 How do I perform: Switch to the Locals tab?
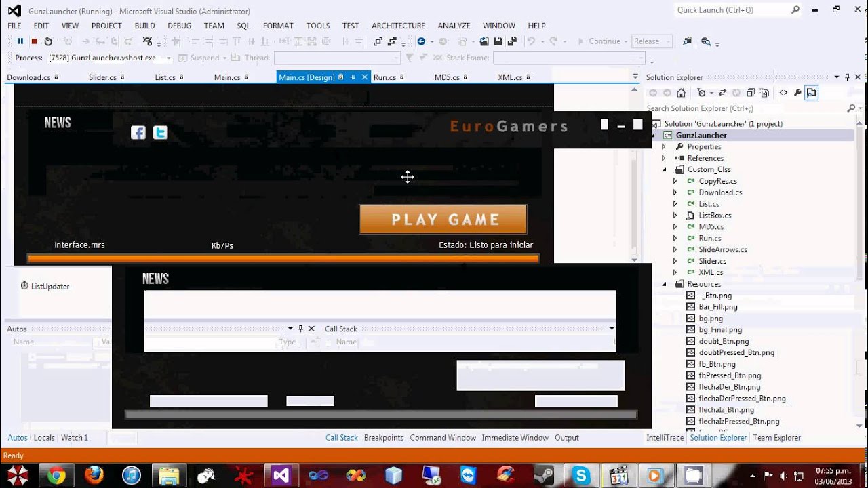(44, 438)
